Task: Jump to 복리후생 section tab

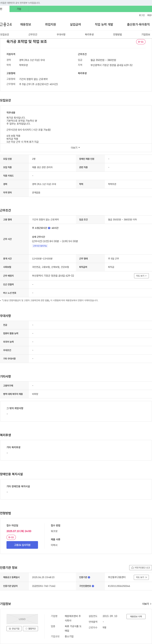Action: pyautogui.click(x=89, y=34)
